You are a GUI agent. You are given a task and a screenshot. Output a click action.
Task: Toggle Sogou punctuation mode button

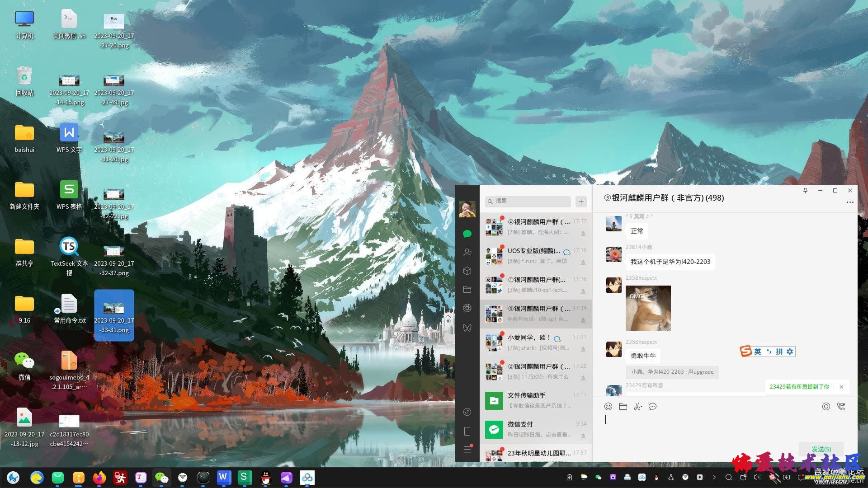[769, 352]
